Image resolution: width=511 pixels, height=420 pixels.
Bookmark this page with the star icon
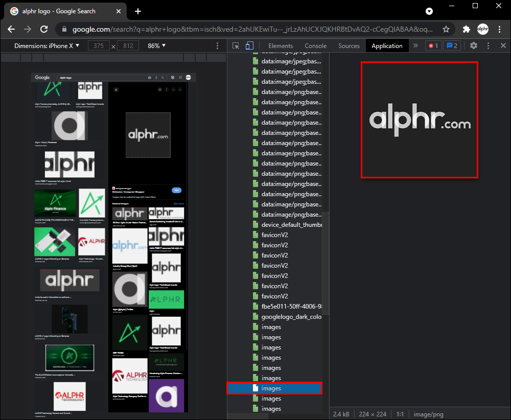(x=446, y=29)
